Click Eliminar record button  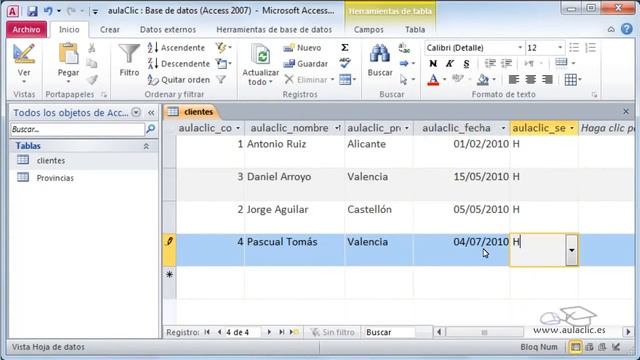click(x=309, y=80)
